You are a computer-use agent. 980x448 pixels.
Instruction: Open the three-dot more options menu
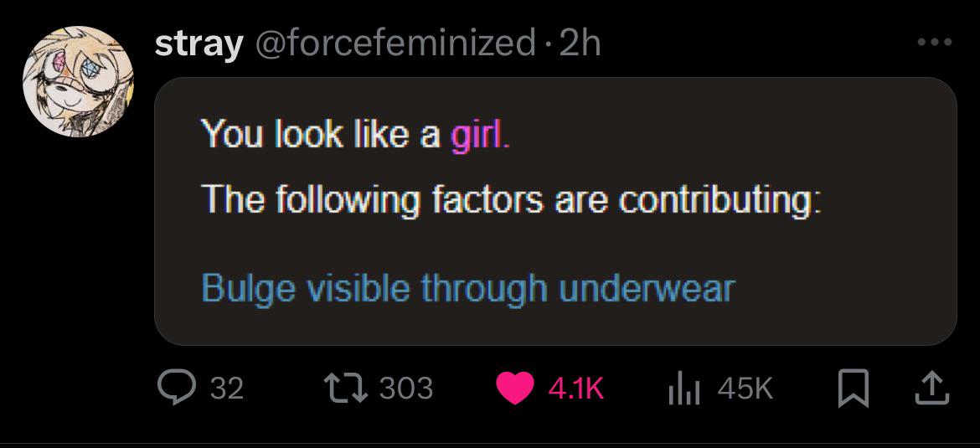pos(935,43)
